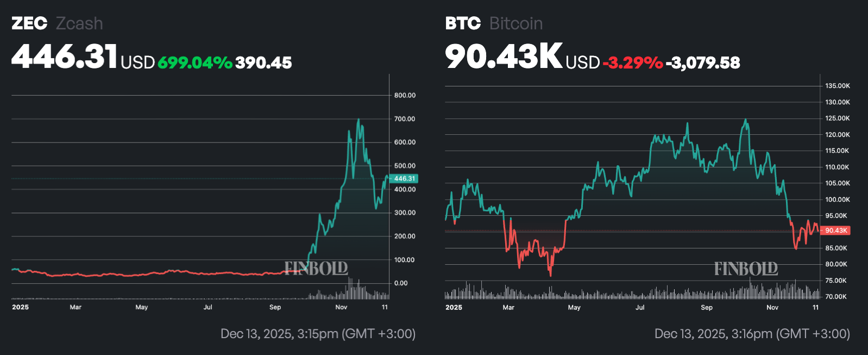Click the ZEC large price 446.31
Screen dimensions: 868x355
click(x=64, y=56)
